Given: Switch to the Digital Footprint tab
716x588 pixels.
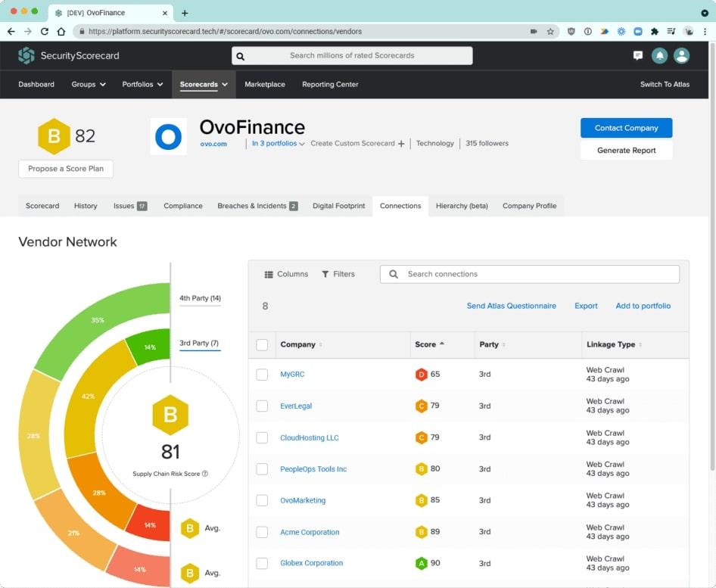Looking at the screenshot, I should click(339, 207).
